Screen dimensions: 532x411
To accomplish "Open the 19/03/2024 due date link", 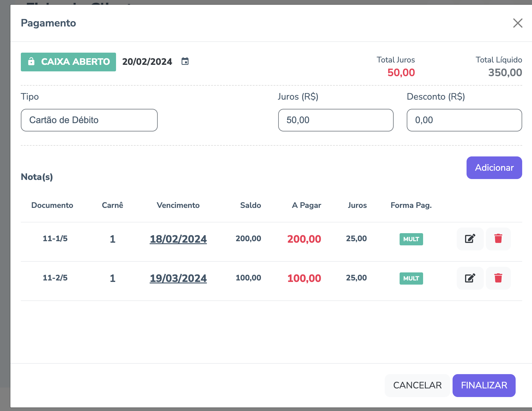I will 178,278.
